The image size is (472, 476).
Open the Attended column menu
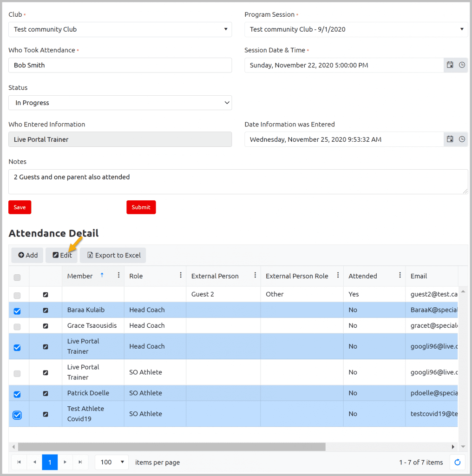click(400, 275)
